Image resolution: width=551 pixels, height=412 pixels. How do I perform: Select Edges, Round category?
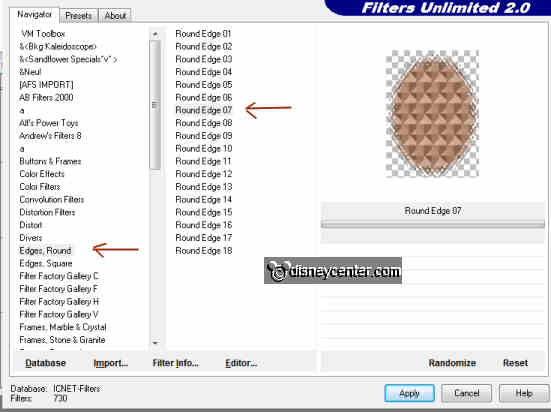point(45,251)
